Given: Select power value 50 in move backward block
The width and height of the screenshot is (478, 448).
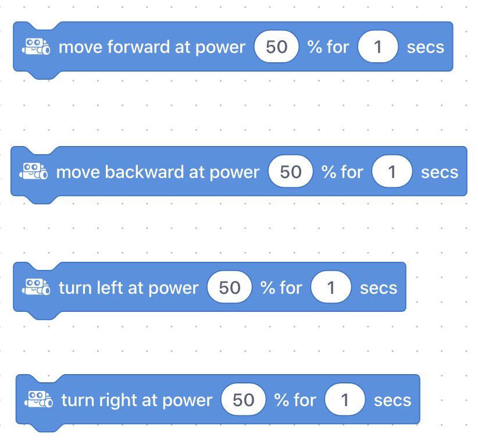Looking at the screenshot, I should (291, 172).
